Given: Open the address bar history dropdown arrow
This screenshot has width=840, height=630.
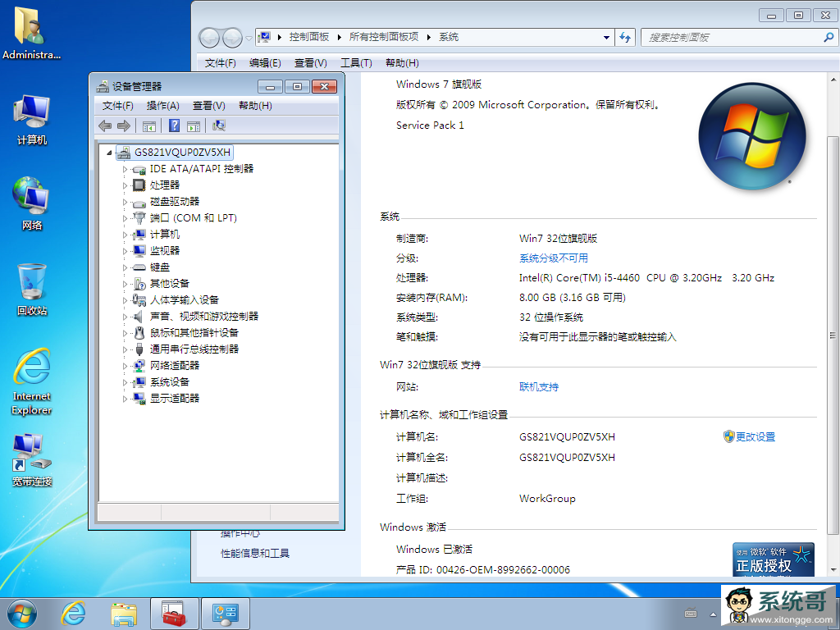Looking at the screenshot, I should (606, 38).
